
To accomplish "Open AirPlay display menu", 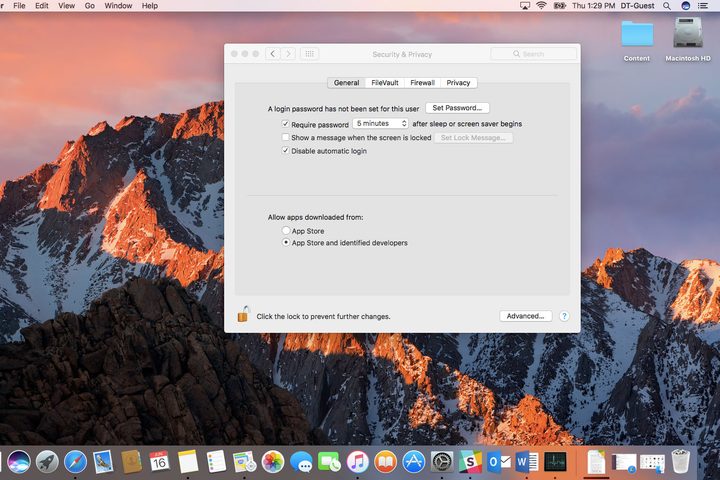I will click(x=525, y=6).
